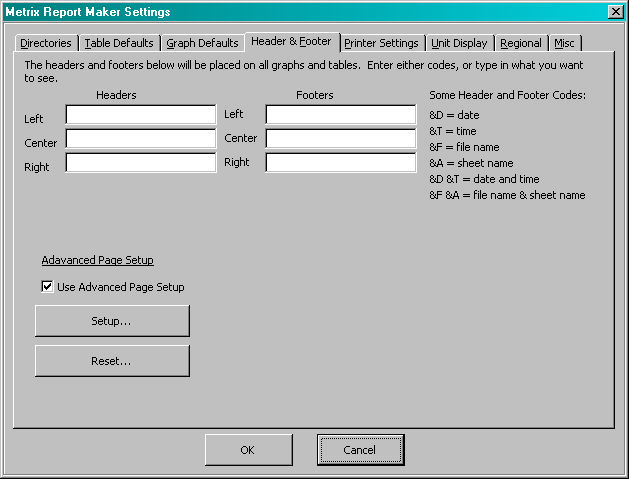The width and height of the screenshot is (629, 479).
Task: Click the Headers Left input field
Action: 141,115
